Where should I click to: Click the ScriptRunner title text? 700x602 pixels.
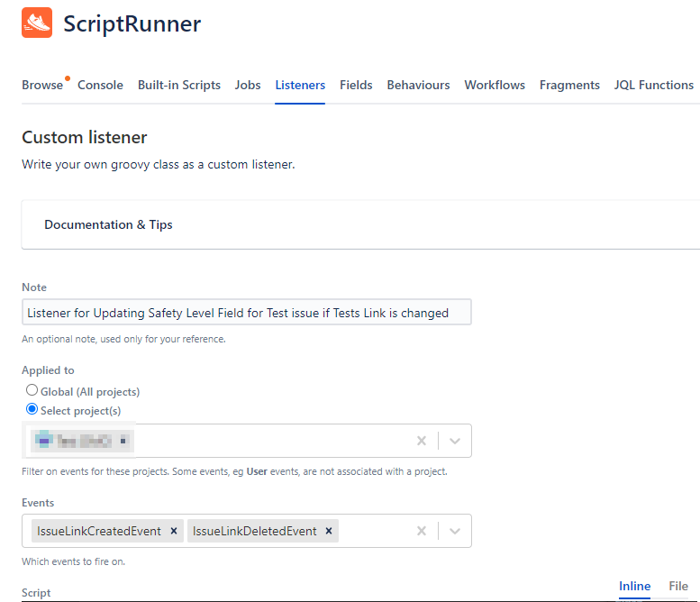pyautogui.click(x=132, y=23)
